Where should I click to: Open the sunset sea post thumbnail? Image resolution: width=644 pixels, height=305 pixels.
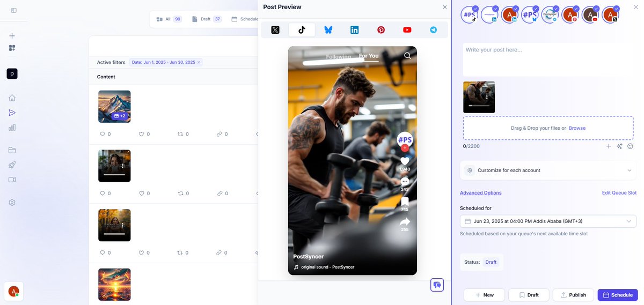pos(114,284)
